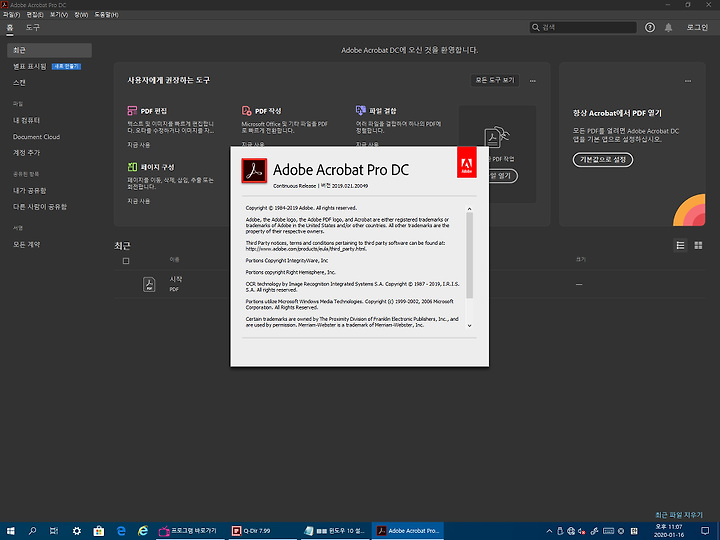Viewport: 720px width, 540px height.
Task: Open 모든 계약 in the sidebar
Action: pyautogui.click(x=26, y=245)
